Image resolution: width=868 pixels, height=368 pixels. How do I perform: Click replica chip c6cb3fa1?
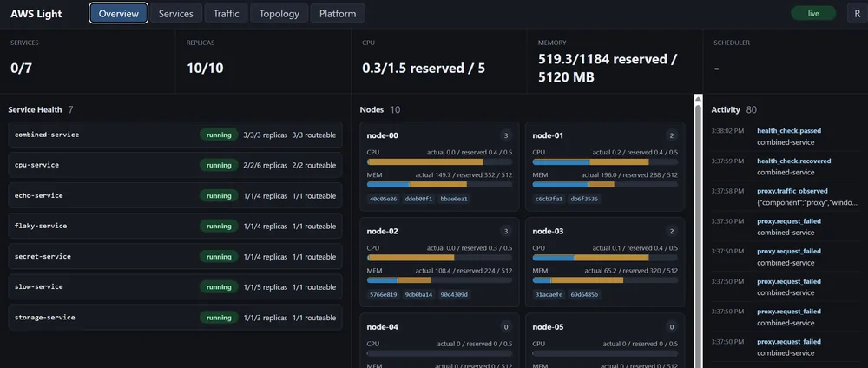pyautogui.click(x=549, y=199)
